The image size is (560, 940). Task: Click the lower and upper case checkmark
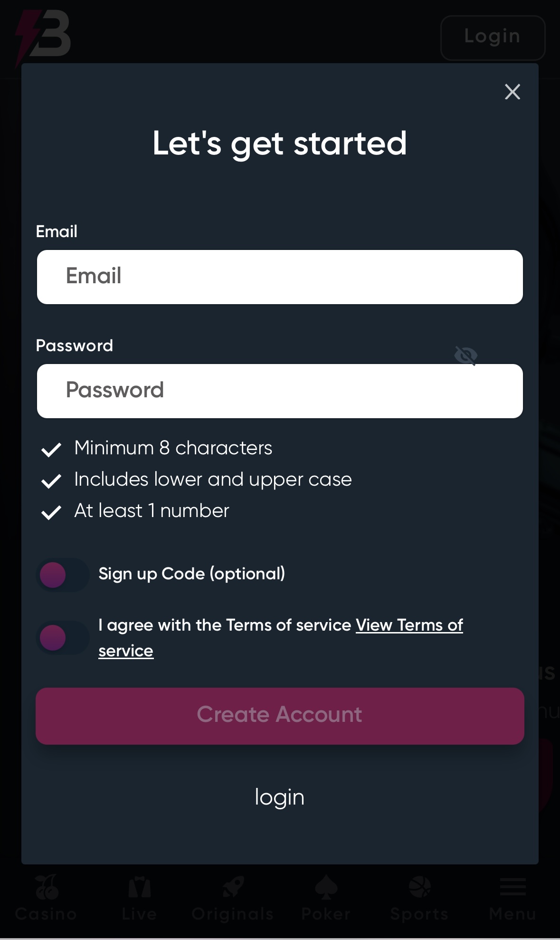pyautogui.click(x=51, y=480)
